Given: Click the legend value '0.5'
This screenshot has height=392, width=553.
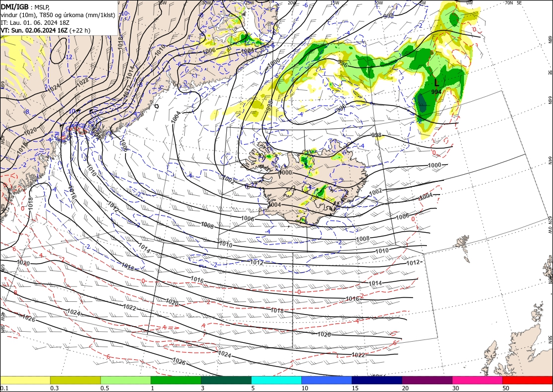Looking at the screenshot, I should (105, 388).
